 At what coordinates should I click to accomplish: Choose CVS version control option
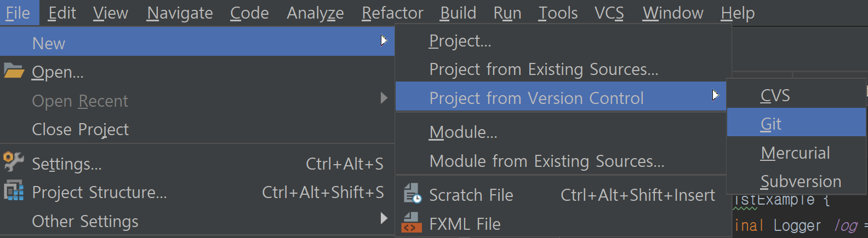[775, 96]
